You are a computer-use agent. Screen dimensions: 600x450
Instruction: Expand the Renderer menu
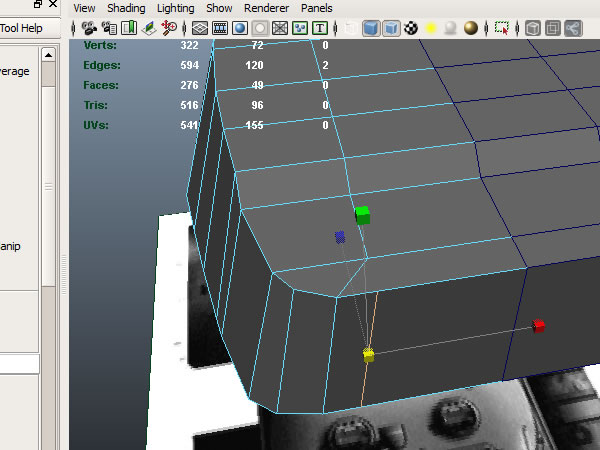click(x=266, y=8)
